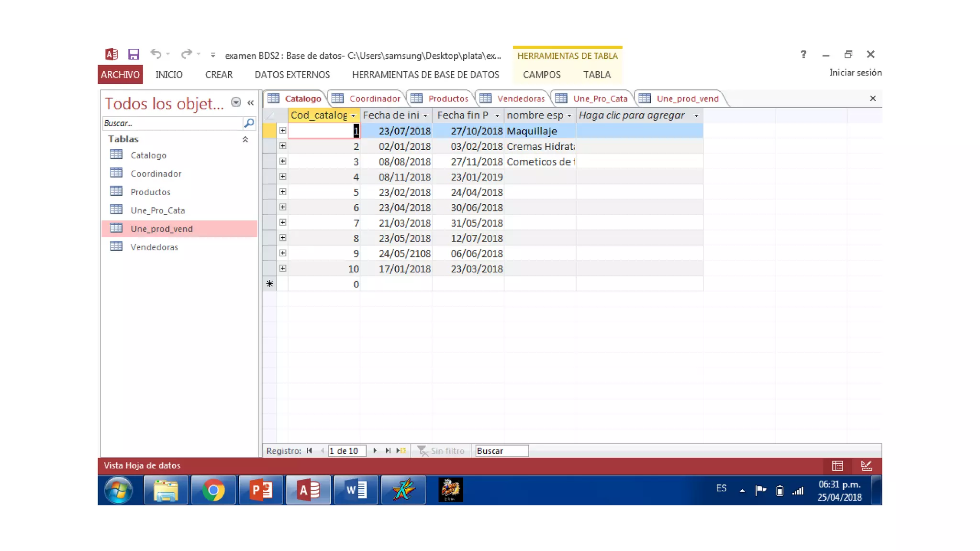Expand subdatasheet for catalog row 2
The width and height of the screenshot is (980, 551).
tap(283, 146)
